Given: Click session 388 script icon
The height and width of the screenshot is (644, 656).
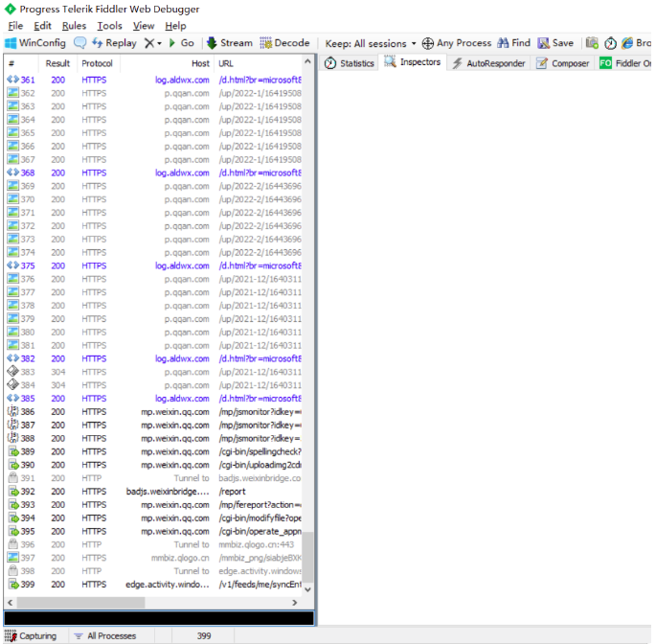Looking at the screenshot, I should pos(13,438).
